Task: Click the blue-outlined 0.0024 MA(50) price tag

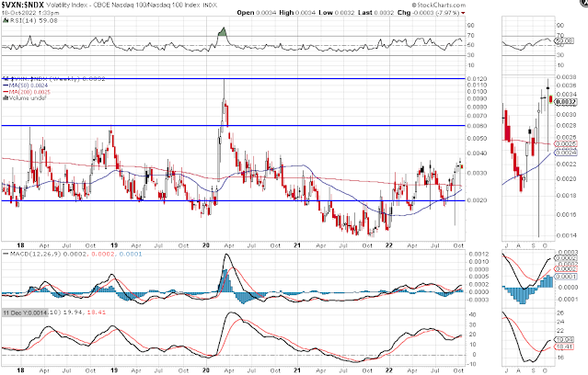Action: coord(566,153)
